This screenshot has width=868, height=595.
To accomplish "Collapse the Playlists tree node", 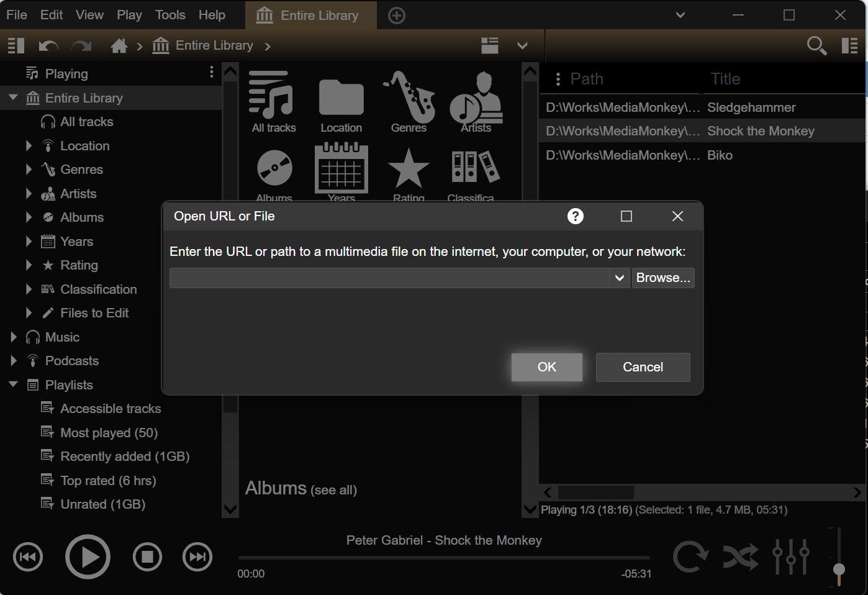I will (14, 385).
